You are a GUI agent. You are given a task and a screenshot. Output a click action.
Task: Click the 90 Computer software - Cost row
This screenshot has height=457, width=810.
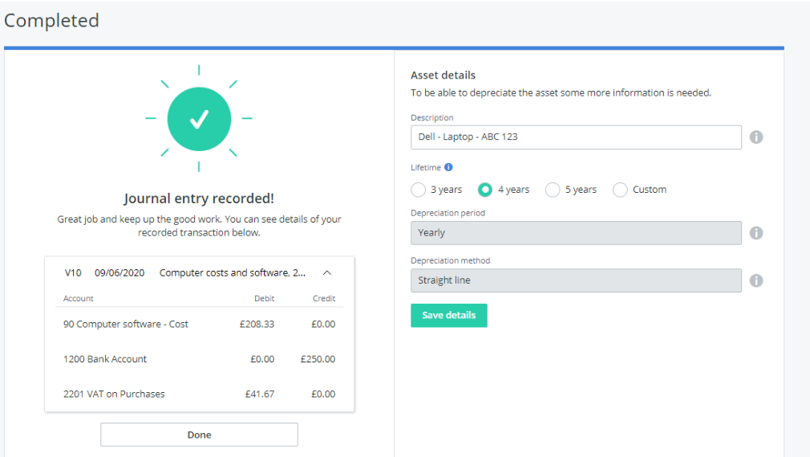pos(199,324)
